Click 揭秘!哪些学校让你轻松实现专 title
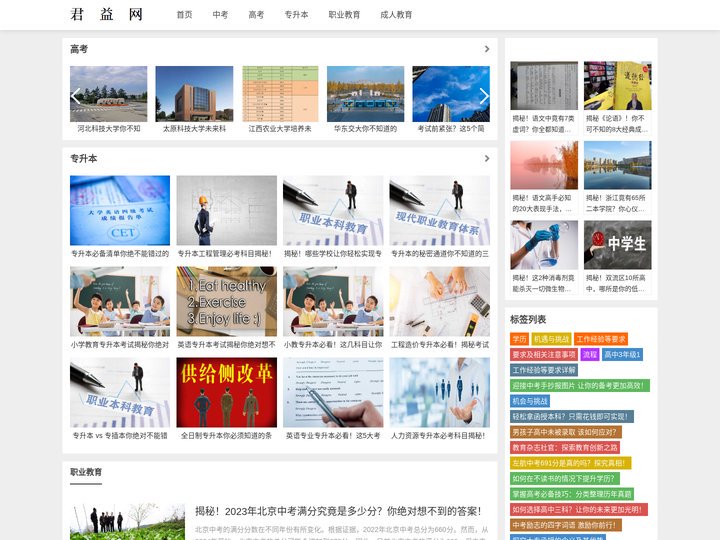The width and height of the screenshot is (720, 540). [x=333, y=253]
